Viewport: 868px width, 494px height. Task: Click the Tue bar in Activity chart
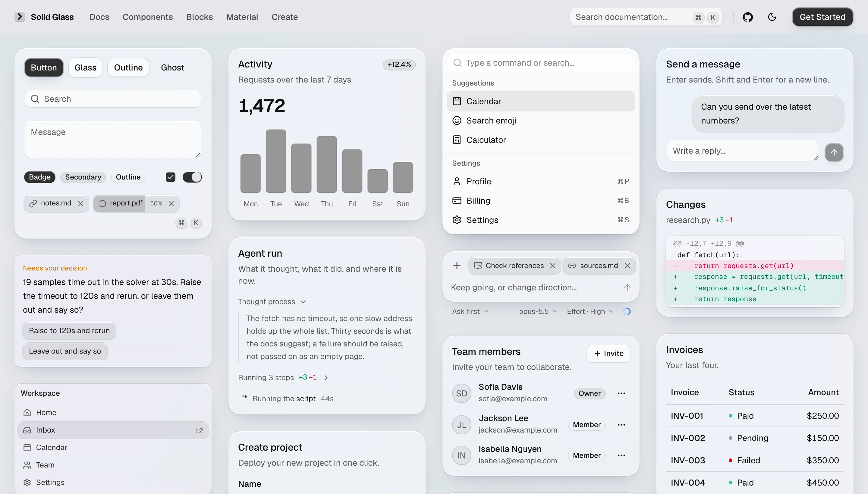click(276, 161)
